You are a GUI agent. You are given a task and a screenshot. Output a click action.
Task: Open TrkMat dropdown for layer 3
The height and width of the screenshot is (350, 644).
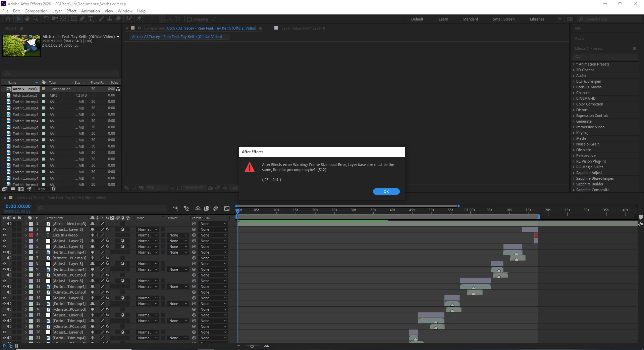(x=178, y=235)
